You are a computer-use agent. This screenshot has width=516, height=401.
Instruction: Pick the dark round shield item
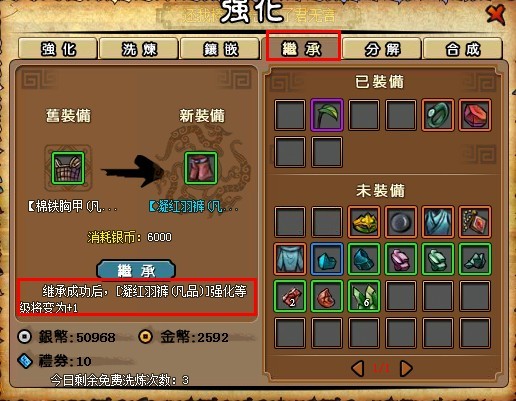click(x=401, y=222)
